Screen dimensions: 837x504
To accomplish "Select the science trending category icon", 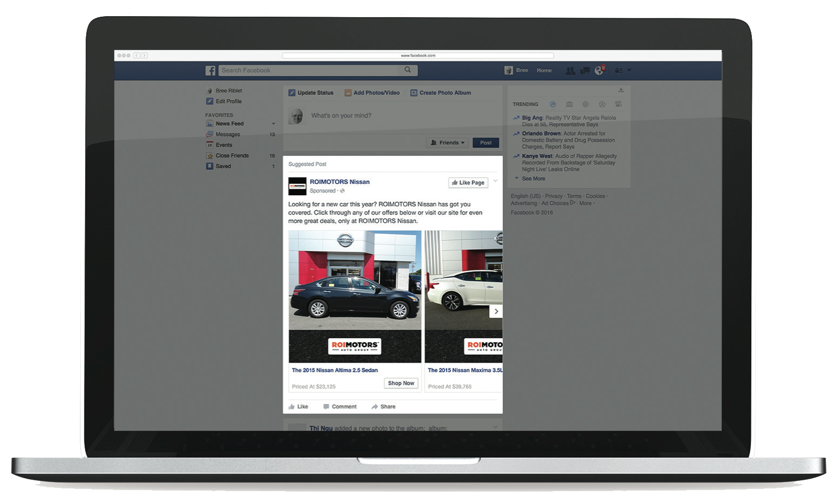I will pyautogui.click(x=586, y=104).
